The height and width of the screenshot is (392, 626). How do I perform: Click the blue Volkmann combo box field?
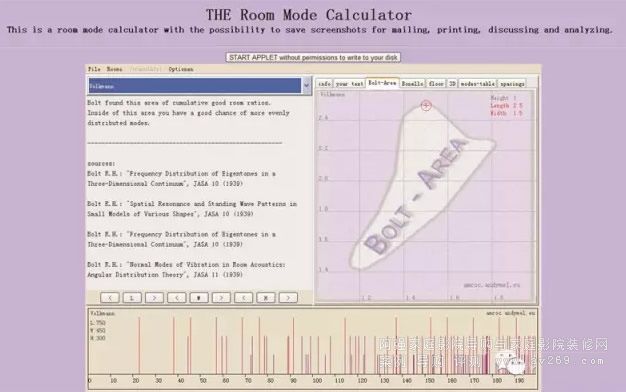194,86
